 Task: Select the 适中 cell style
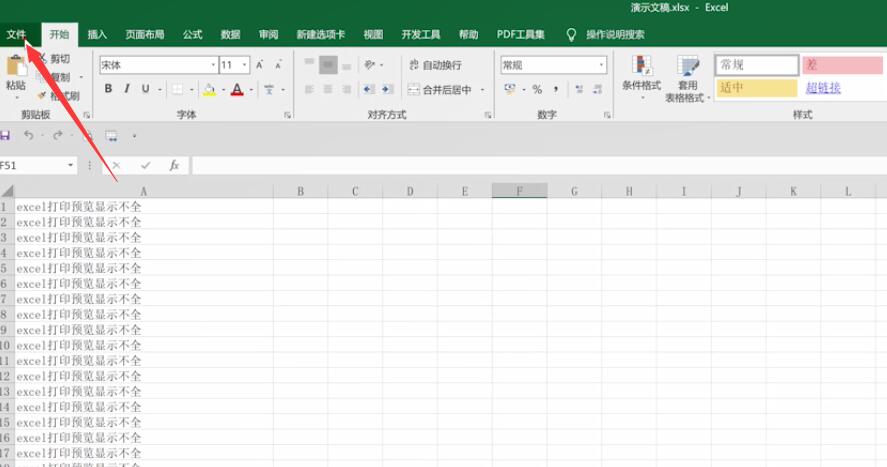[x=757, y=88]
